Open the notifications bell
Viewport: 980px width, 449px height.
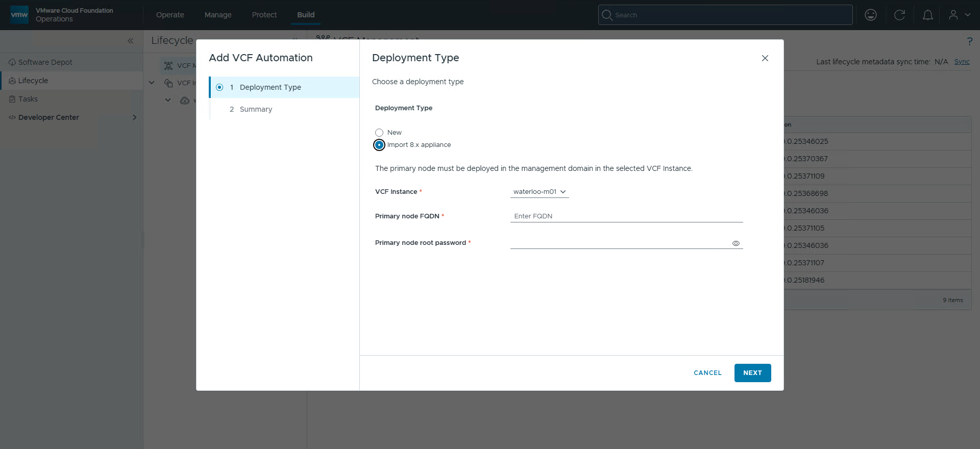(928, 15)
